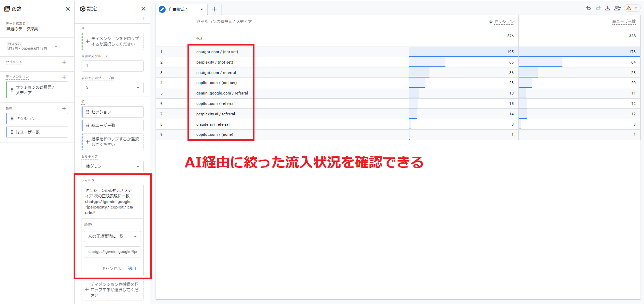
Task: Click the 適用 button in filter
Action: [132, 269]
